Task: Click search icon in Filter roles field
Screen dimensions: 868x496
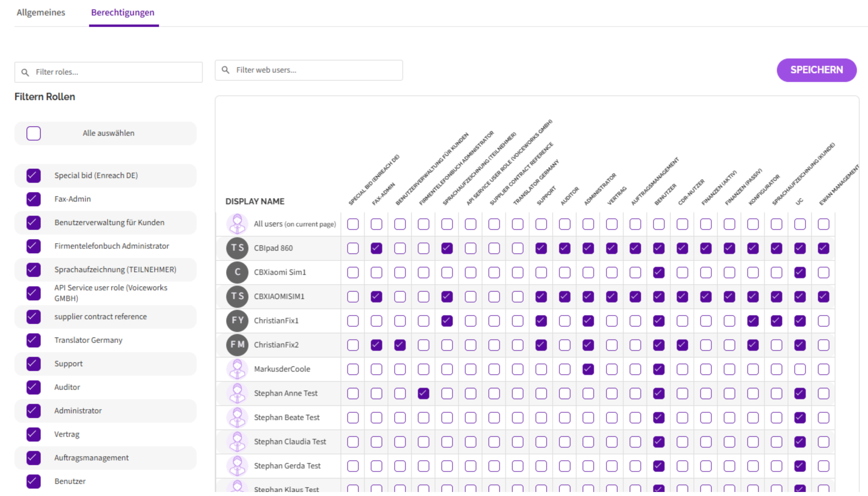Action: pos(25,72)
